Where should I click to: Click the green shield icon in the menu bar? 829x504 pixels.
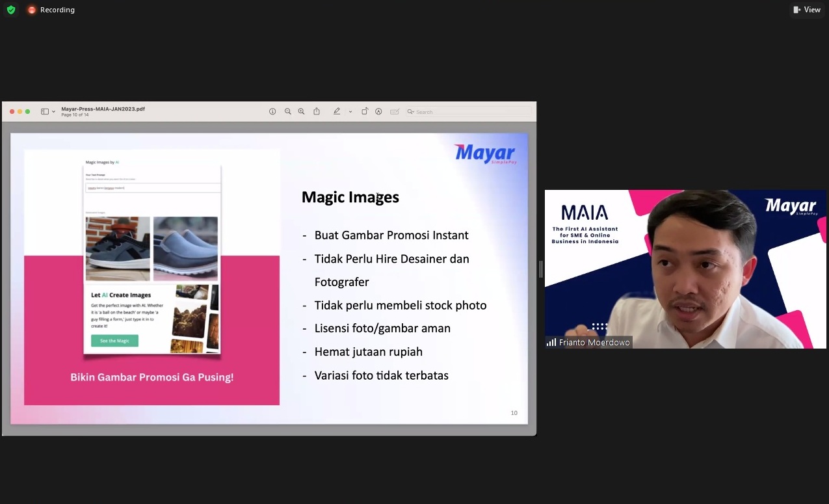pos(10,10)
